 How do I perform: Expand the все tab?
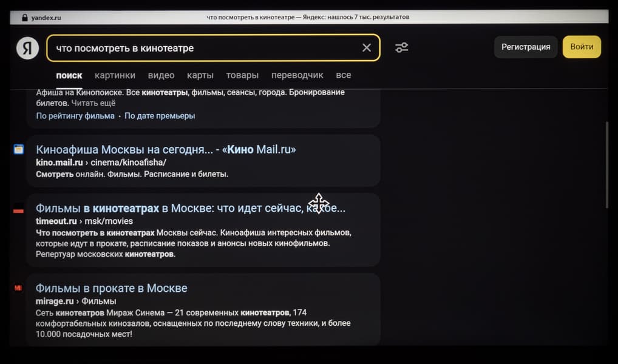(343, 75)
